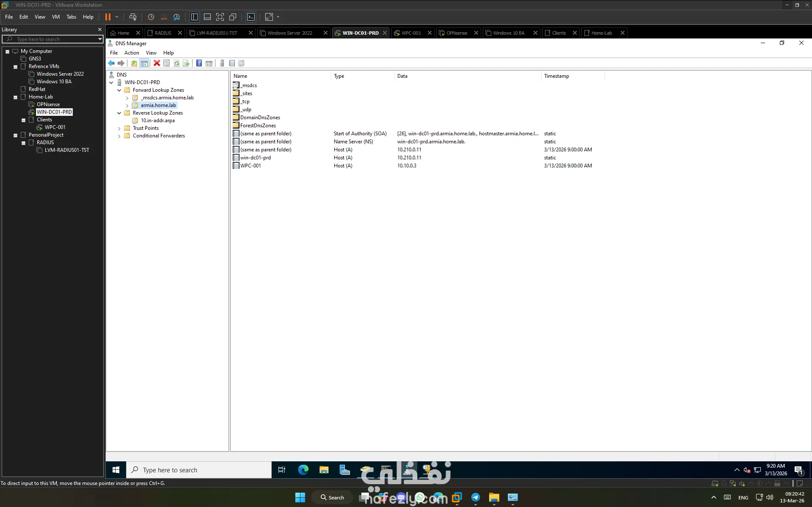Open power options dropdown next to pause
Screen dimensions: 812x507
point(117,17)
